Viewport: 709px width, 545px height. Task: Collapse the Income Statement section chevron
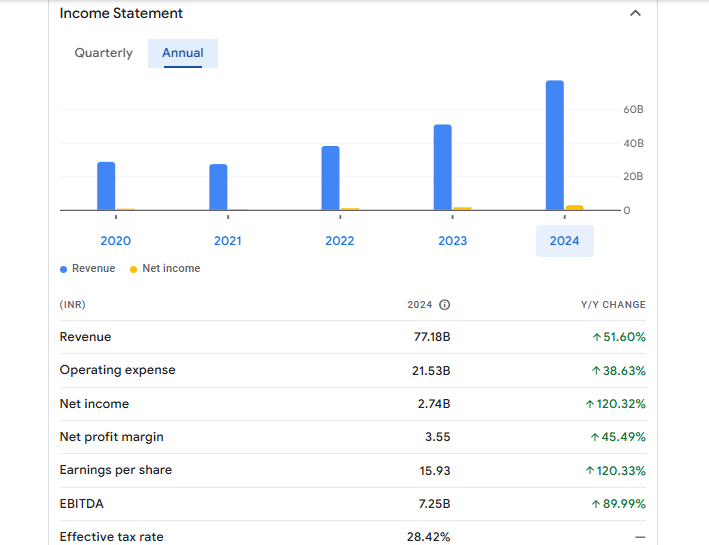click(x=635, y=13)
